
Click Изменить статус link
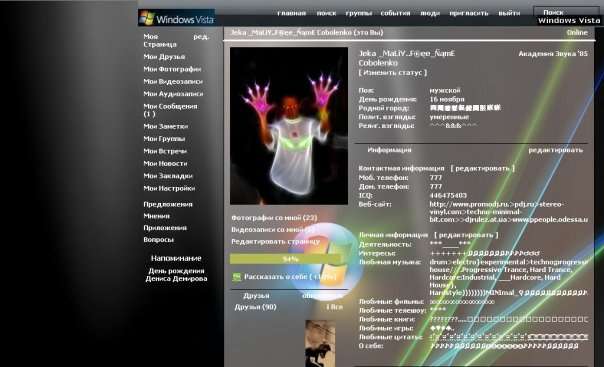click(393, 72)
